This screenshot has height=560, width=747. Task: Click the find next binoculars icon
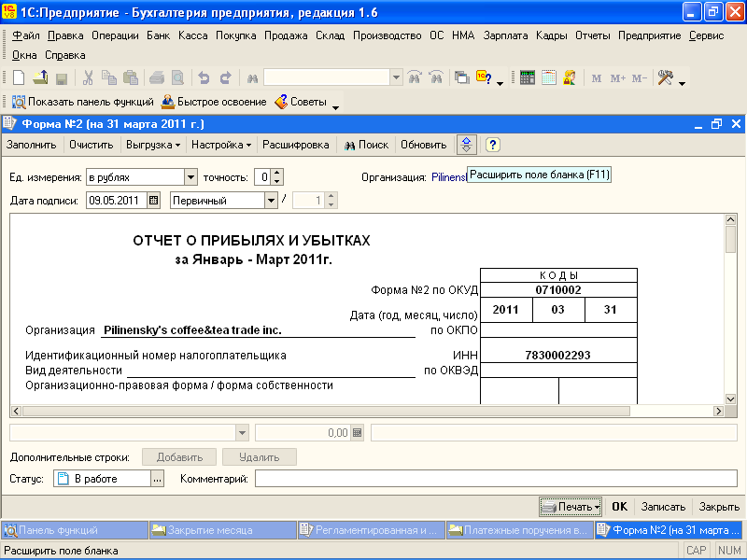pyautogui.click(x=415, y=77)
